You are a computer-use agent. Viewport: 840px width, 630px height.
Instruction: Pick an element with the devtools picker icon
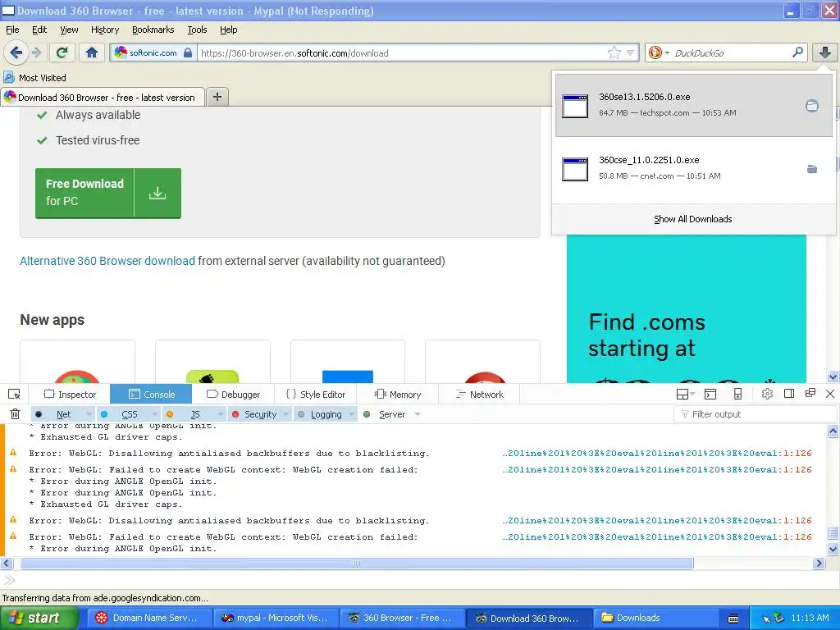tap(15, 395)
